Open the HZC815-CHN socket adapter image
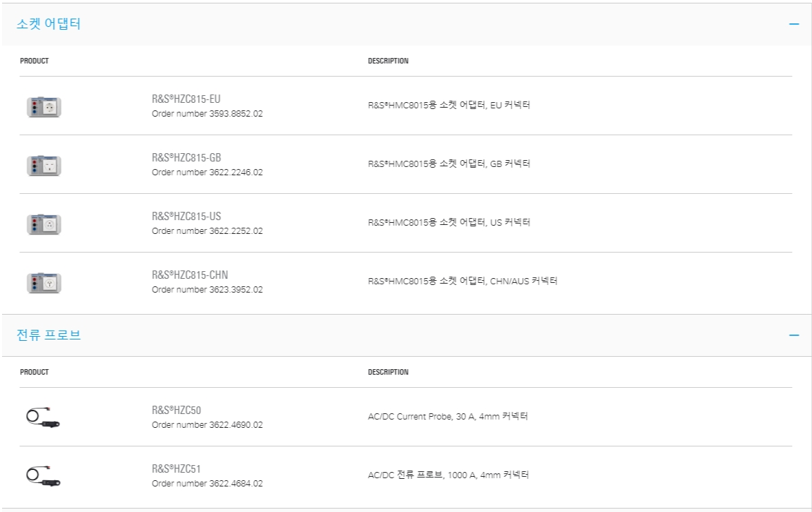The image size is (812, 512). pyautogui.click(x=44, y=283)
